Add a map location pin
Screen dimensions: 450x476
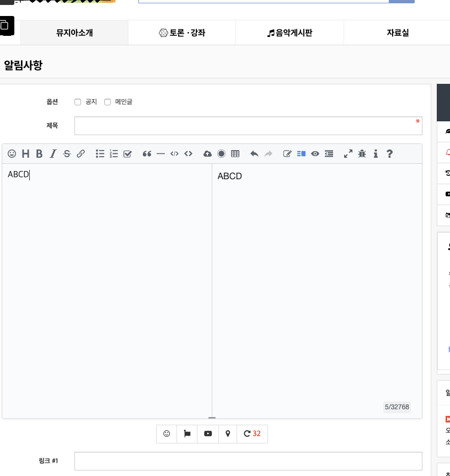coord(228,434)
